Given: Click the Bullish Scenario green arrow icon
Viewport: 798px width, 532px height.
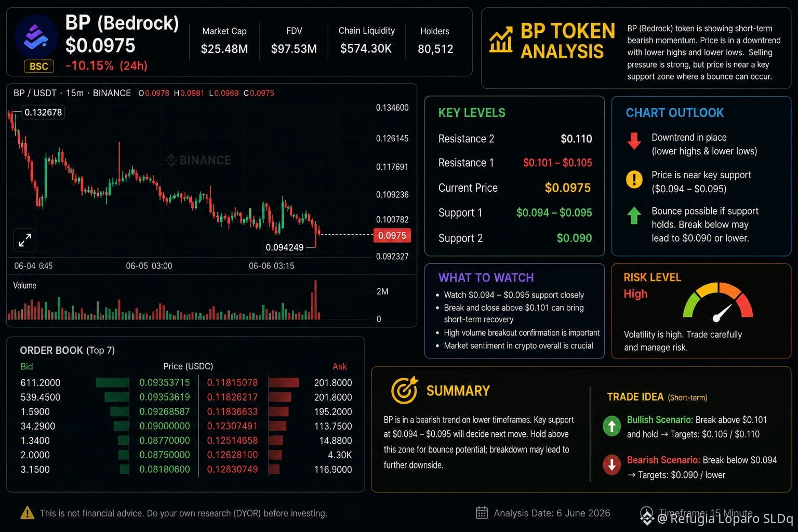Looking at the screenshot, I should click(612, 426).
